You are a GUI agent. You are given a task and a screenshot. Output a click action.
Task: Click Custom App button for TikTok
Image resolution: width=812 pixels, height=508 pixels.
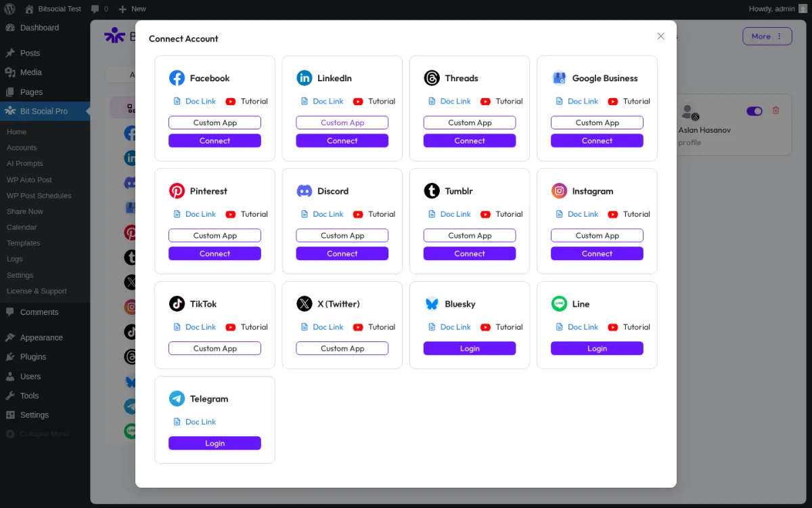coord(215,348)
